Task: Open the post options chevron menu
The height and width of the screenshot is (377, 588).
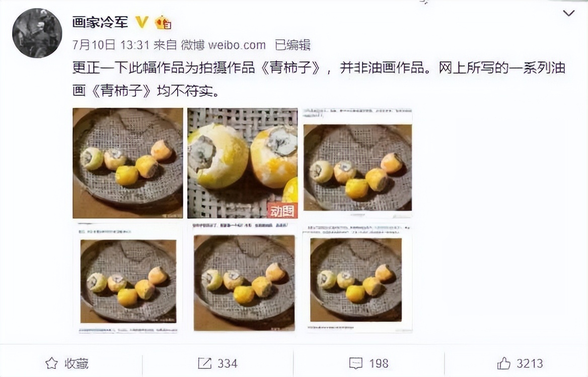Action: [569, 13]
